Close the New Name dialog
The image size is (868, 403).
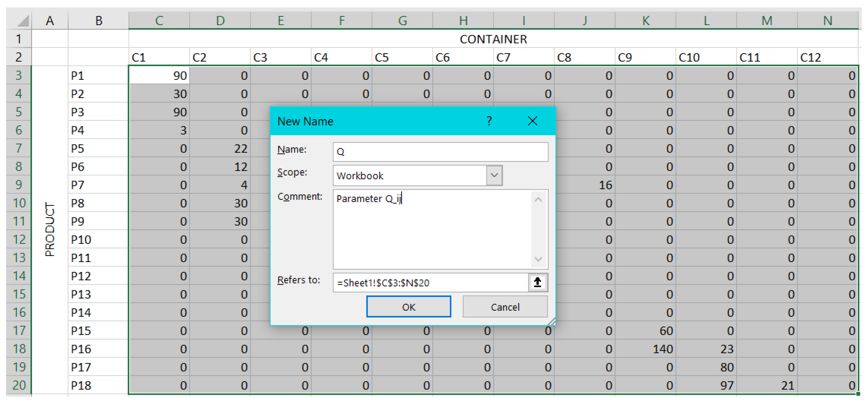(532, 121)
